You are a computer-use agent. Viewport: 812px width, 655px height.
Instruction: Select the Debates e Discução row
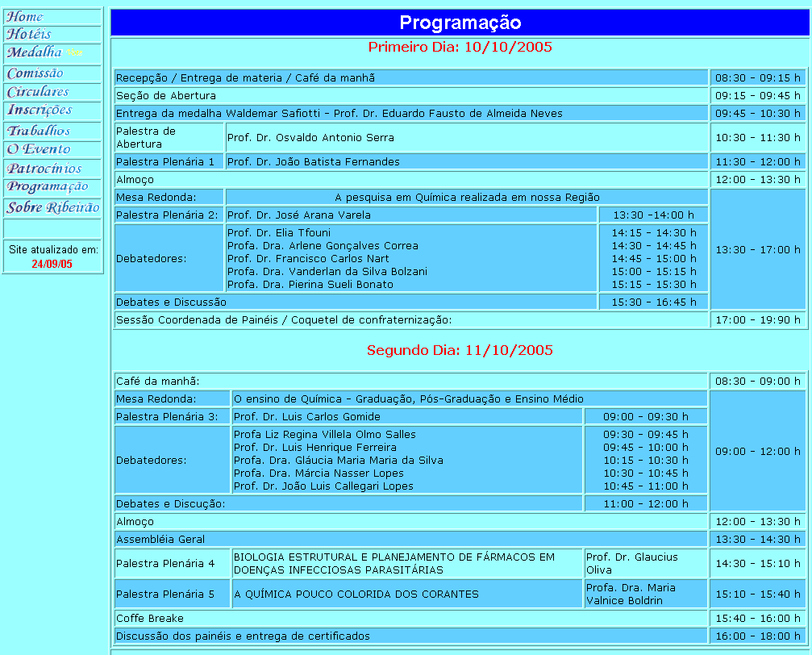348,503
